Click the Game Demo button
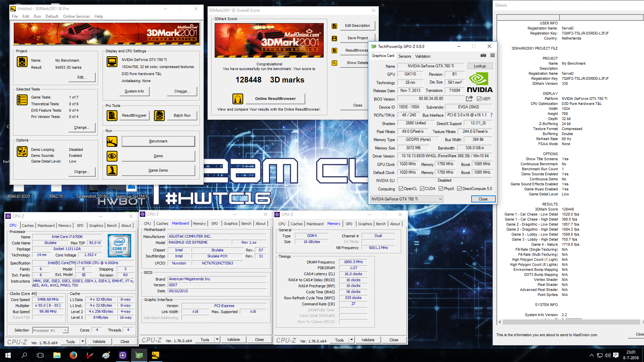The height and width of the screenshot is (362, 644). click(158, 170)
